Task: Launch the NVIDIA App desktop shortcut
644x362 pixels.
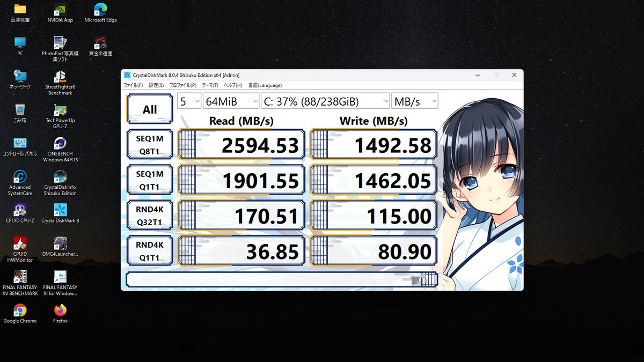Action: tap(60, 13)
